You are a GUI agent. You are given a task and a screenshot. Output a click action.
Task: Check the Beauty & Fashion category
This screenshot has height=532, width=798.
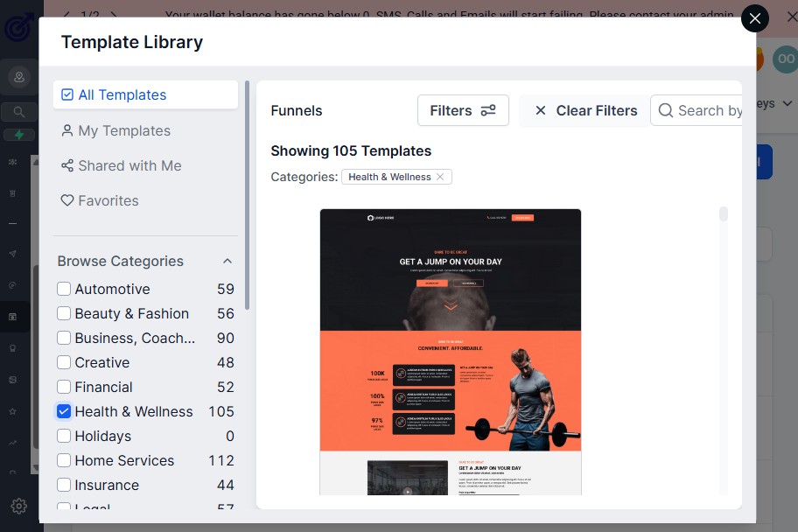click(64, 313)
